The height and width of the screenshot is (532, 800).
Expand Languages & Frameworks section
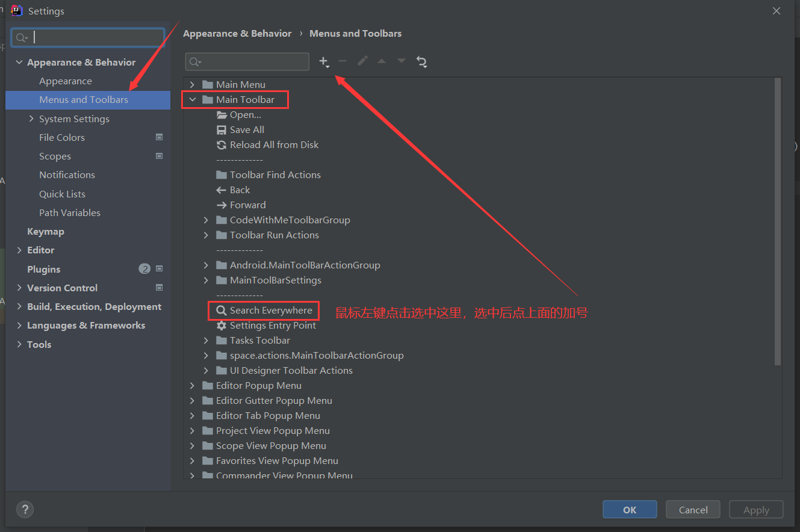(19, 325)
